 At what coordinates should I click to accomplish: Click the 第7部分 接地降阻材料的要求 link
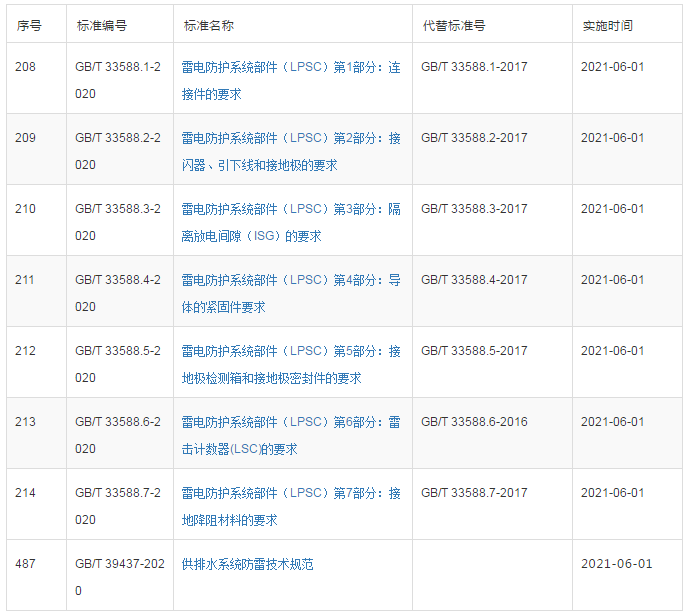click(x=290, y=494)
